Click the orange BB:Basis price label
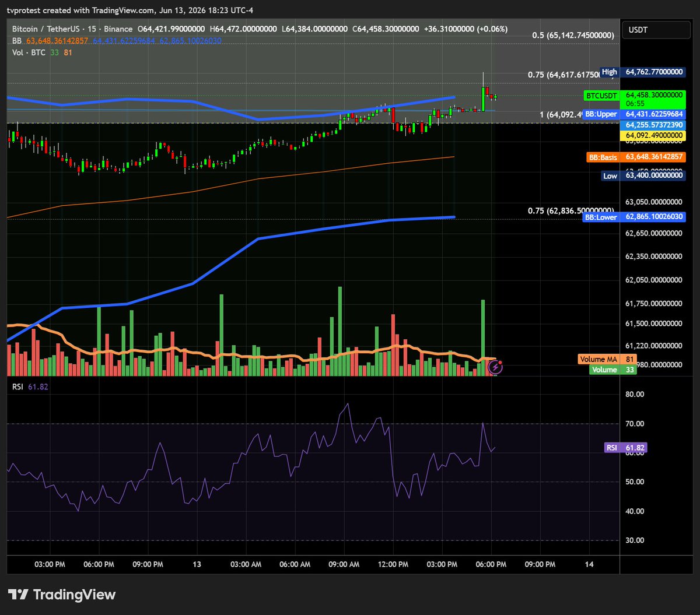This screenshot has width=700, height=615. tap(636, 157)
